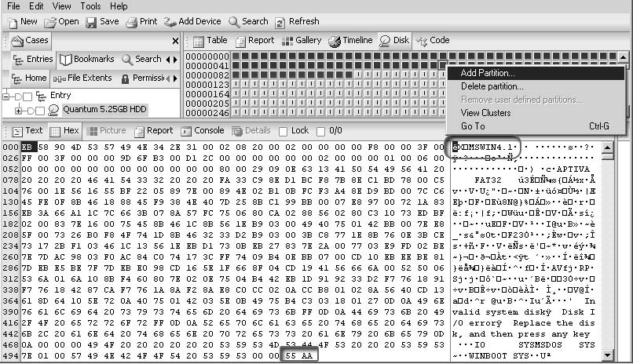
Task: Open the Tools menu
Action: (x=90, y=6)
